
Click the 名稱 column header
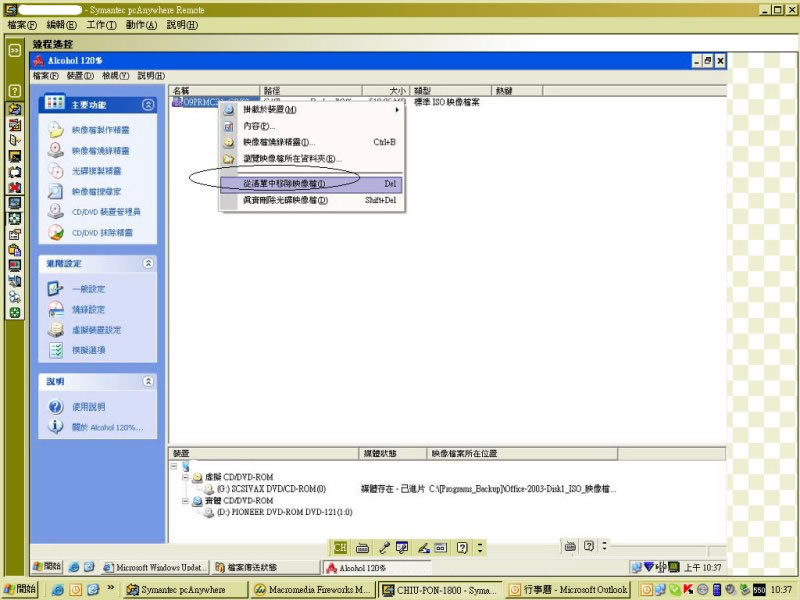tap(214, 91)
